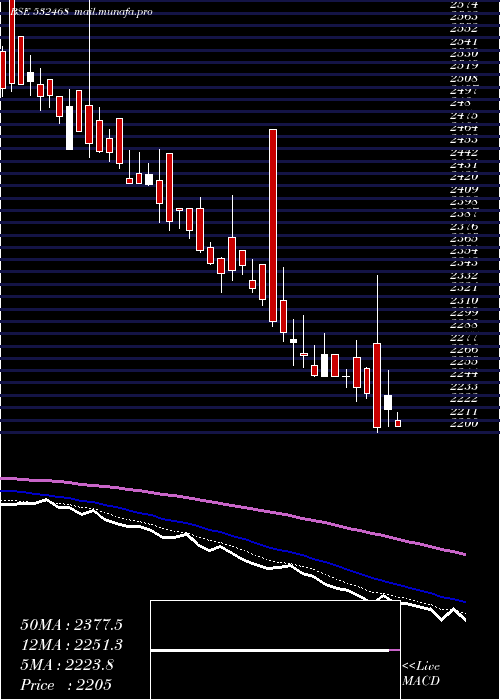Viewport: 500px width, 700px height.
Task: Click the 2475 price axis label
Action: tap(464, 115)
